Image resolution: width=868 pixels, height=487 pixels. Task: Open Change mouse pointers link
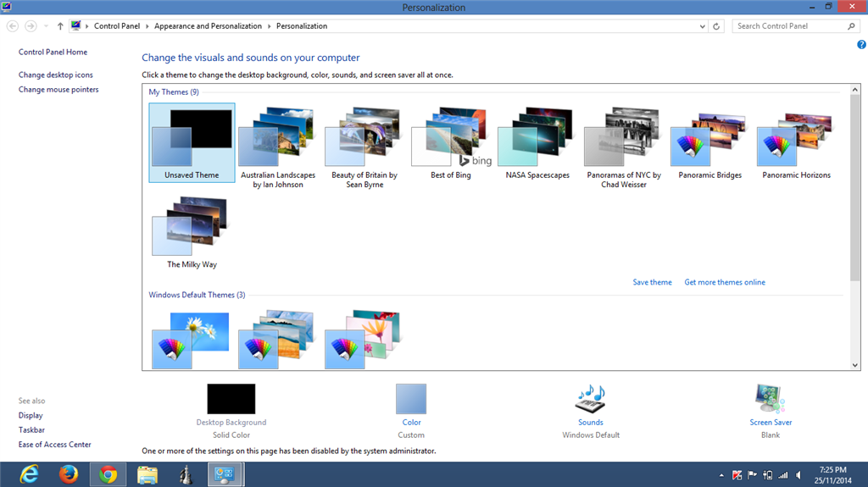pos(58,89)
